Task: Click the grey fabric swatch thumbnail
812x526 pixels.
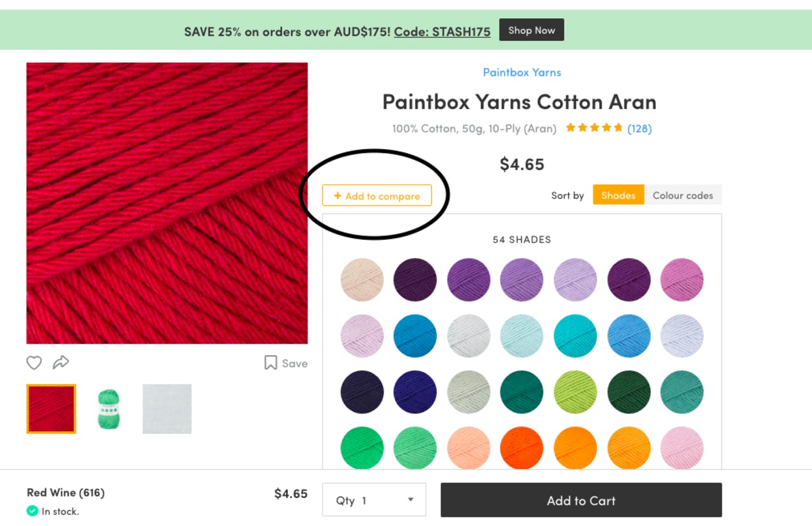Action: [166, 408]
